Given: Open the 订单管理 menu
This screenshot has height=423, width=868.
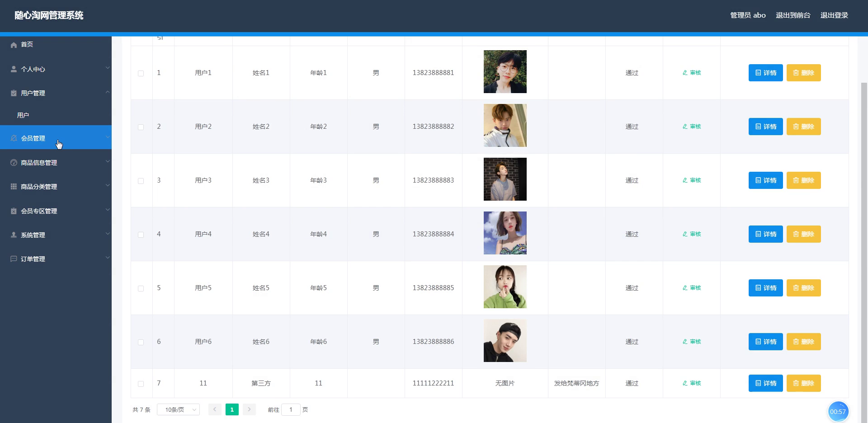Looking at the screenshot, I should [56, 259].
